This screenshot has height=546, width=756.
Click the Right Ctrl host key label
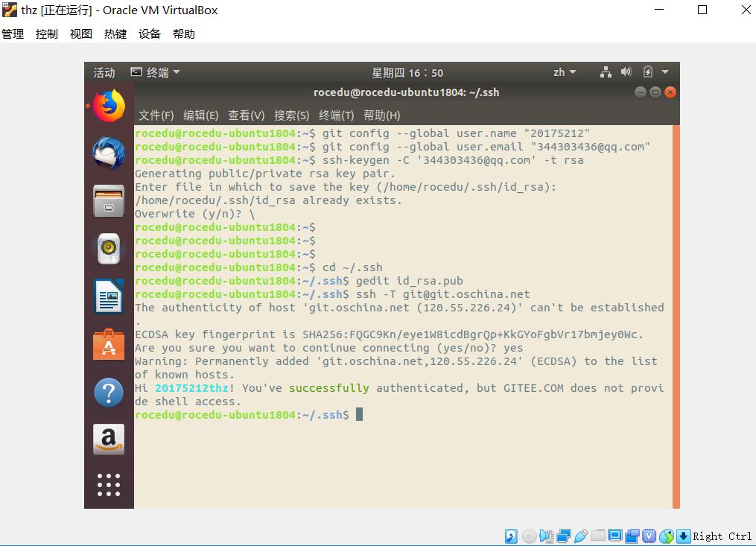point(722,536)
